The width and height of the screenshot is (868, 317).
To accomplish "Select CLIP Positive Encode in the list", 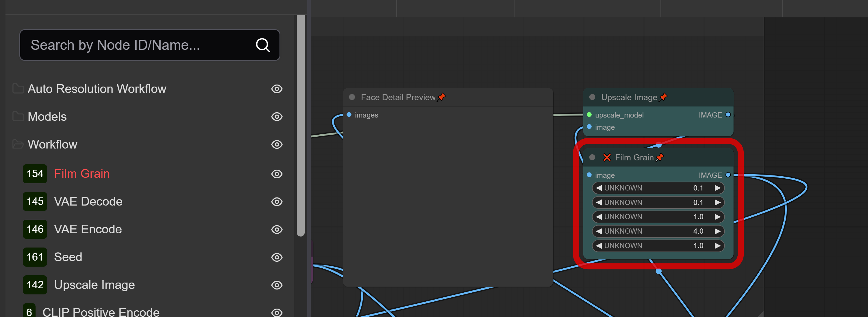I will pos(101,312).
